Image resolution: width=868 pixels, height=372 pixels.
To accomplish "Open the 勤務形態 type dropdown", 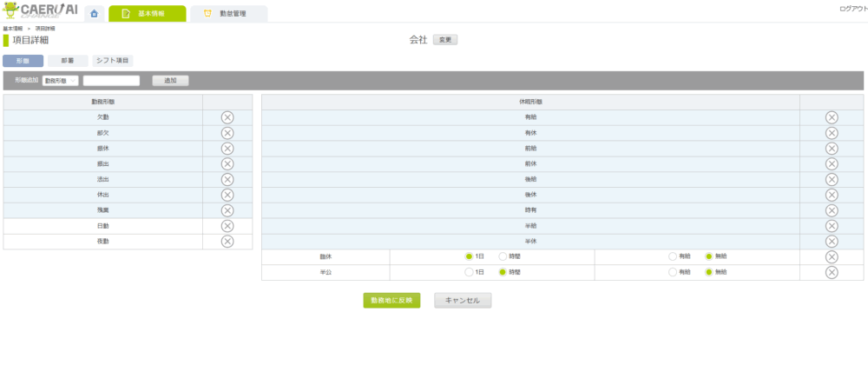I will [60, 81].
